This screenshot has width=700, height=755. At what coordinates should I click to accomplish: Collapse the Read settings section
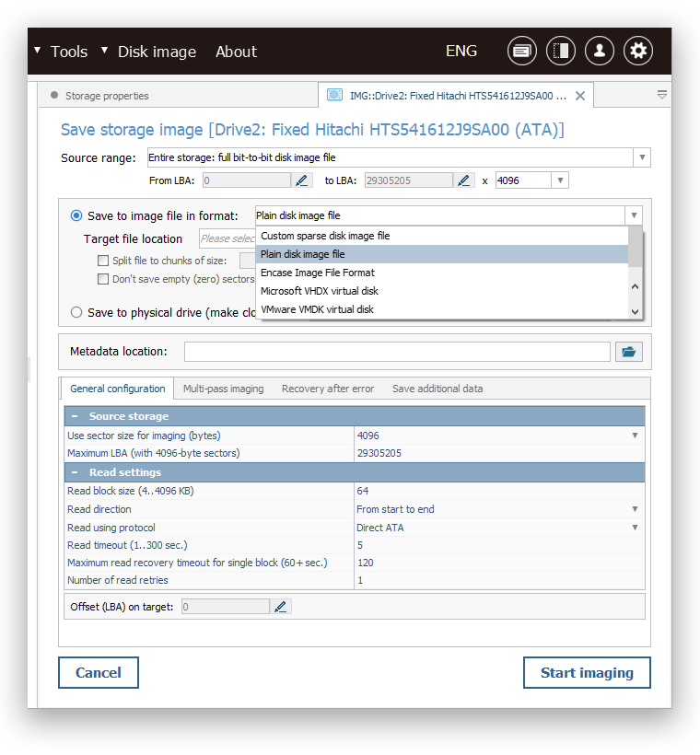pyautogui.click(x=75, y=472)
